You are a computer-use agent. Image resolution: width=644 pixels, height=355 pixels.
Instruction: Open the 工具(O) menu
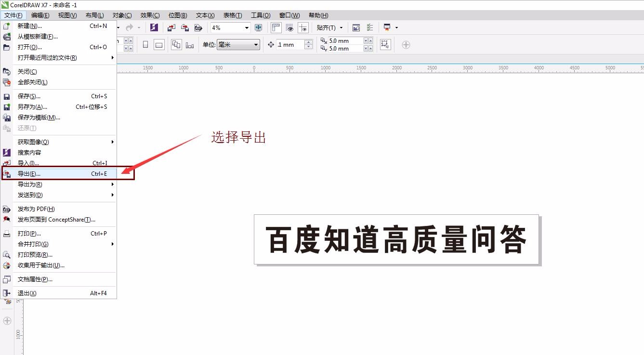coord(261,15)
